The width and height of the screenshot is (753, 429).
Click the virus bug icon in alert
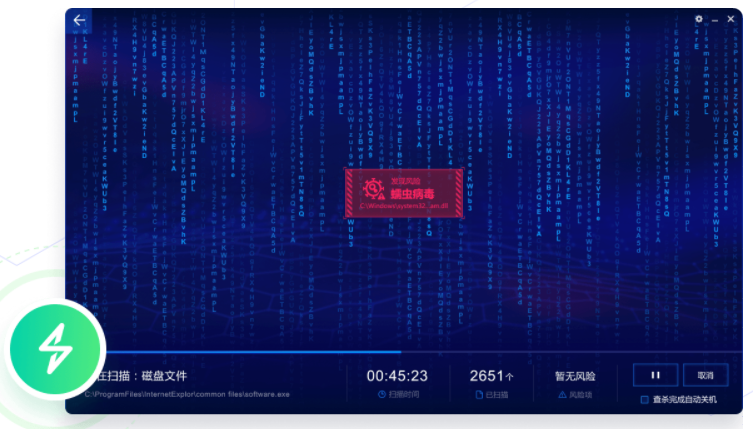coord(373,189)
